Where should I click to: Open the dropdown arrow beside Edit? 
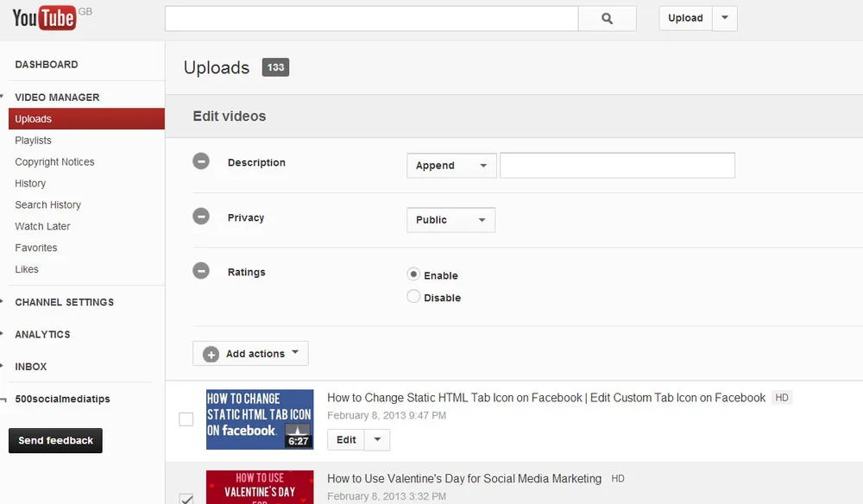[377, 439]
